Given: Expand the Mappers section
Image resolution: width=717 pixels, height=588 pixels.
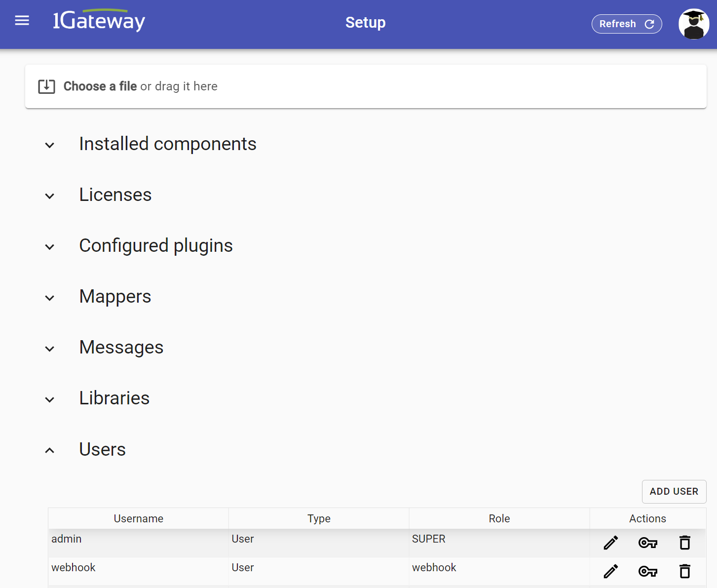Looking at the screenshot, I should tap(50, 298).
